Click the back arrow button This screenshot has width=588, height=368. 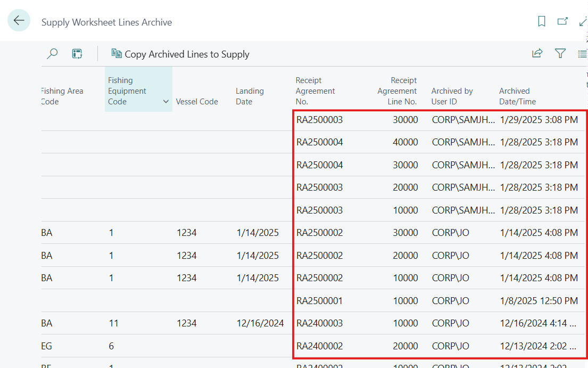pyautogui.click(x=19, y=21)
